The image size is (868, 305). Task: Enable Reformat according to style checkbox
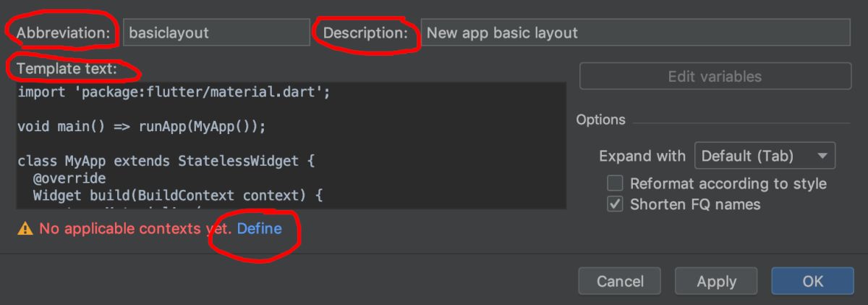tap(615, 183)
